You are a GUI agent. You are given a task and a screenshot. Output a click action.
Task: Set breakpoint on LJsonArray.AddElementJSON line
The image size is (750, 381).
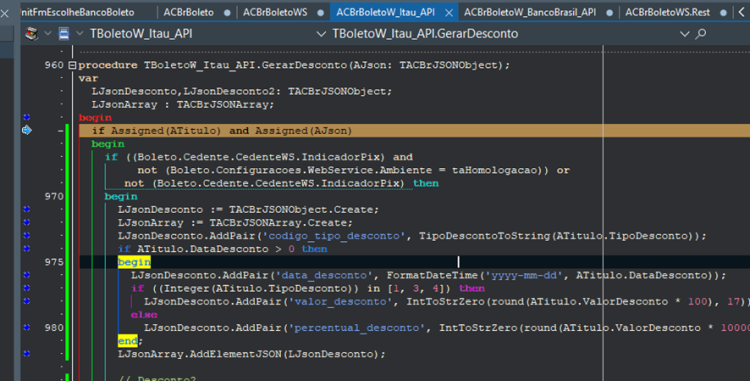tap(27, 354)
